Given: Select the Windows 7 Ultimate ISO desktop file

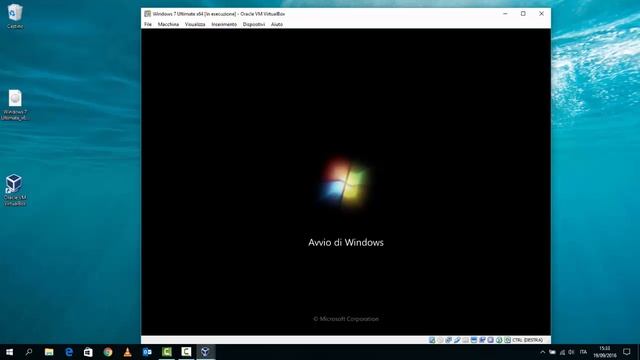Looking at the screenshot, I should click(x=15, y=105).
